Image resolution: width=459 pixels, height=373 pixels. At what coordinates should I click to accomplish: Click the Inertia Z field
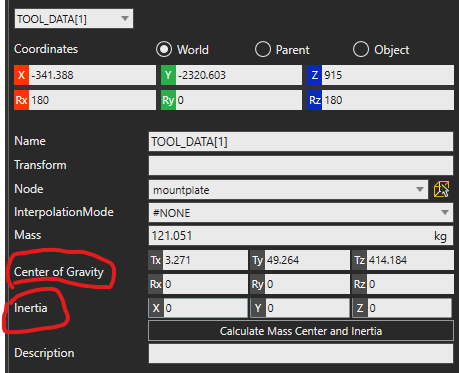[x=410, y=308]
